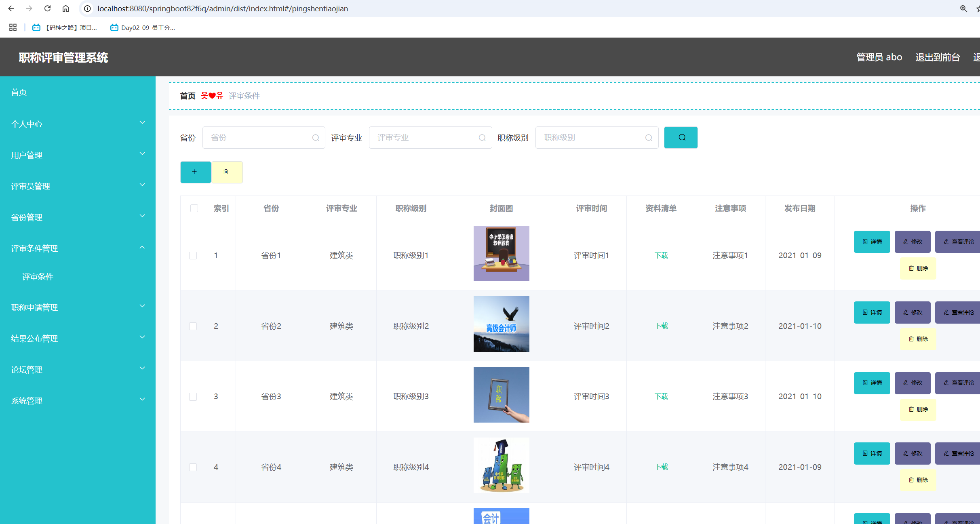The width and height of the screenshot is (980, 524).
Task: Click the yellow trash batch-delete button
Action: (226, 172)
